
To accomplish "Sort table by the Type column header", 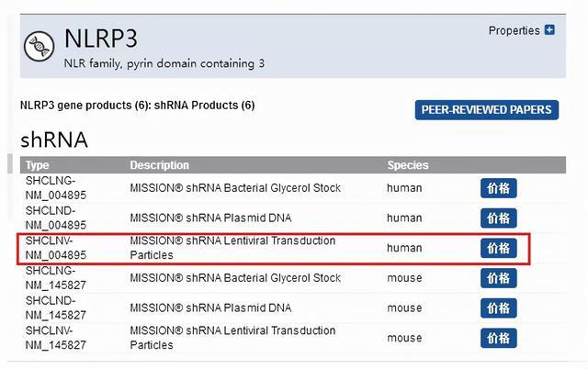I will coord(38,165).
